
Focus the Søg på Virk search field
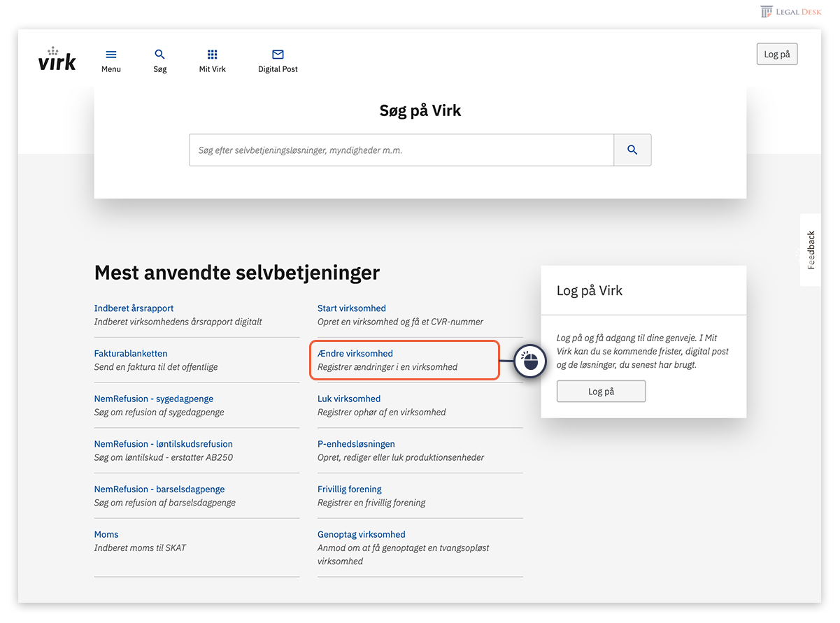click(x=401, y=150)
